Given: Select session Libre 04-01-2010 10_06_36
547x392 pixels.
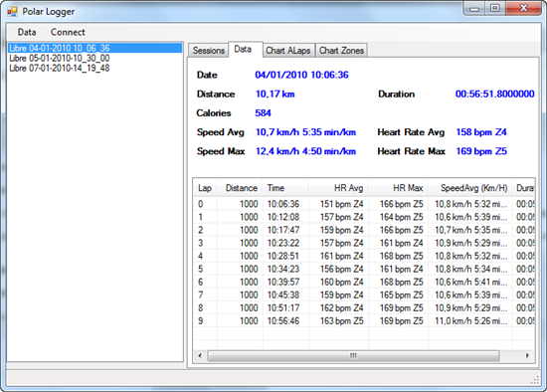Looking at the screenshot, I should [94, 48].
